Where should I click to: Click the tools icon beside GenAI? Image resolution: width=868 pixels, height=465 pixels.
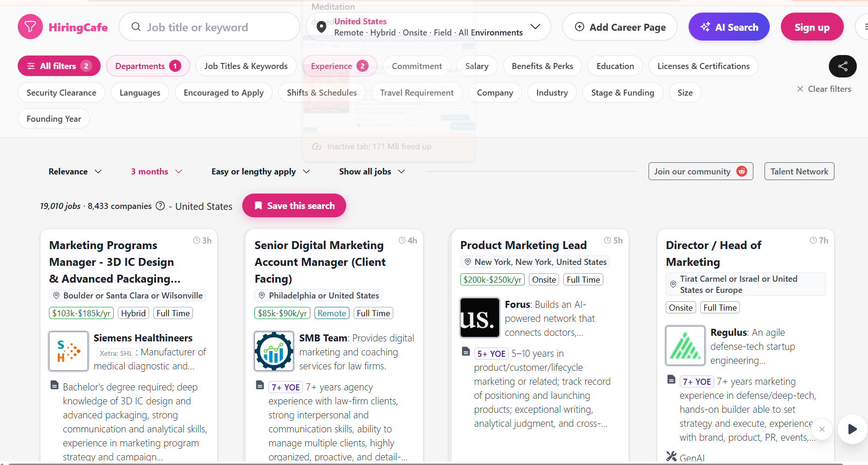pos(671,456)
